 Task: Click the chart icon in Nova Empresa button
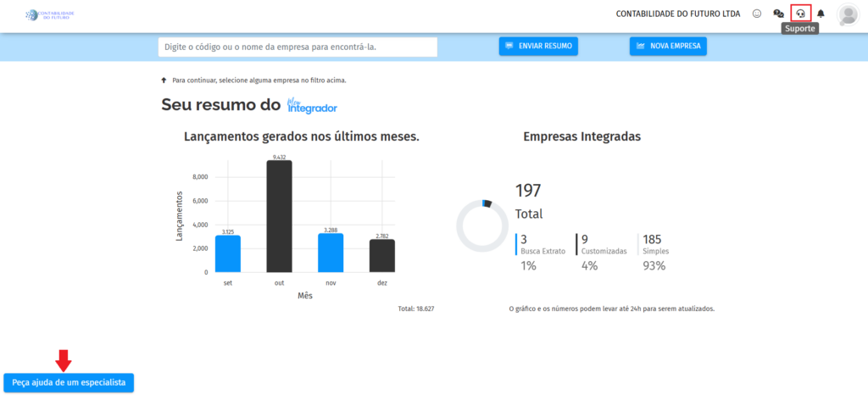640,46
